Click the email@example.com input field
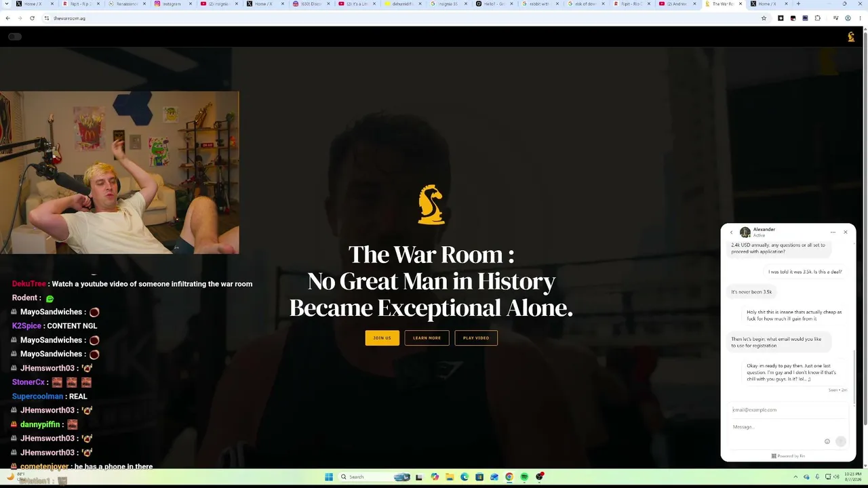The width and height of the screenshot is (868, 488). click(787, 410)
